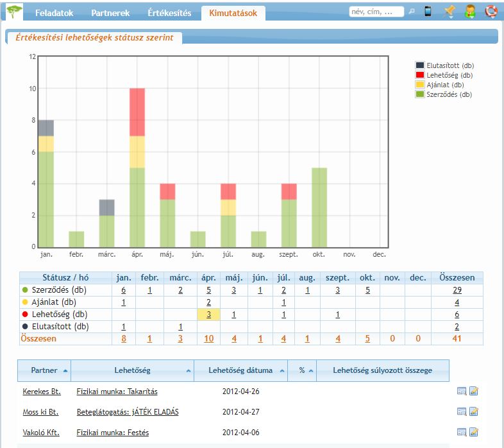
Task: View details icon for Vakoló Kft. row
Action: pyautogui.click(x=462, y=432)
